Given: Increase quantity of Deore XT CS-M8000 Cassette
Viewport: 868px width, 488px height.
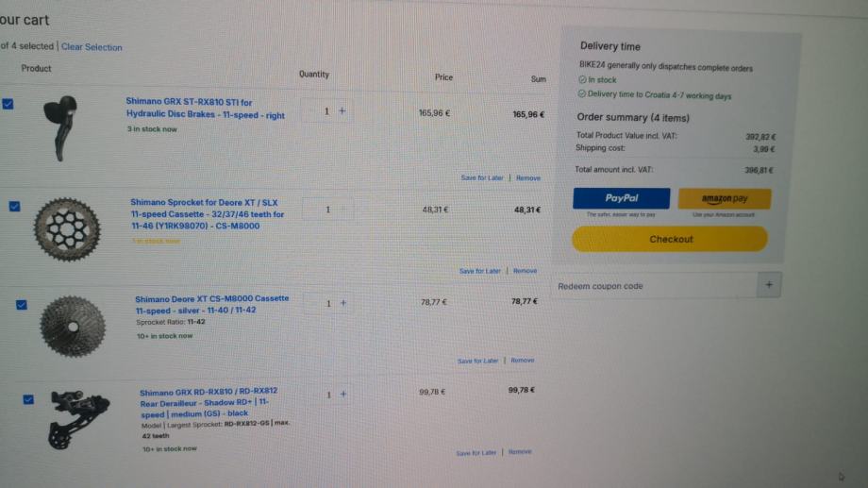Looking at the screenshot, I should pyautogui.click(x=343, y=304).
